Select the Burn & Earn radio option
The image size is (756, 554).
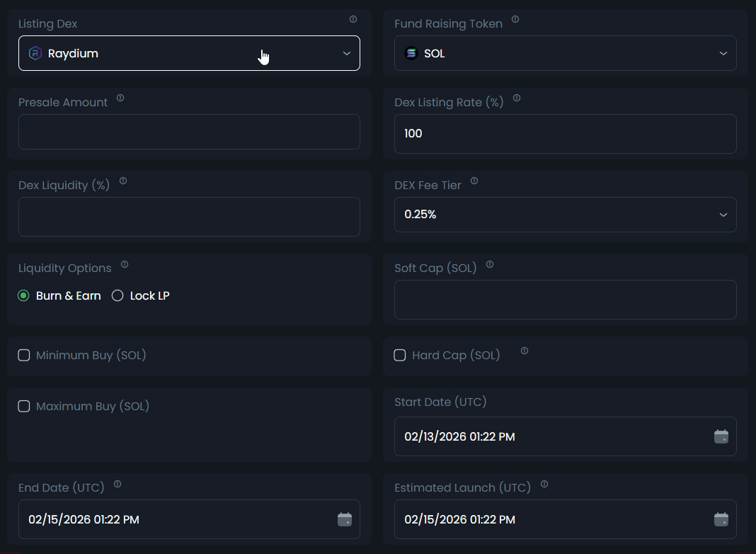[24, 295]
